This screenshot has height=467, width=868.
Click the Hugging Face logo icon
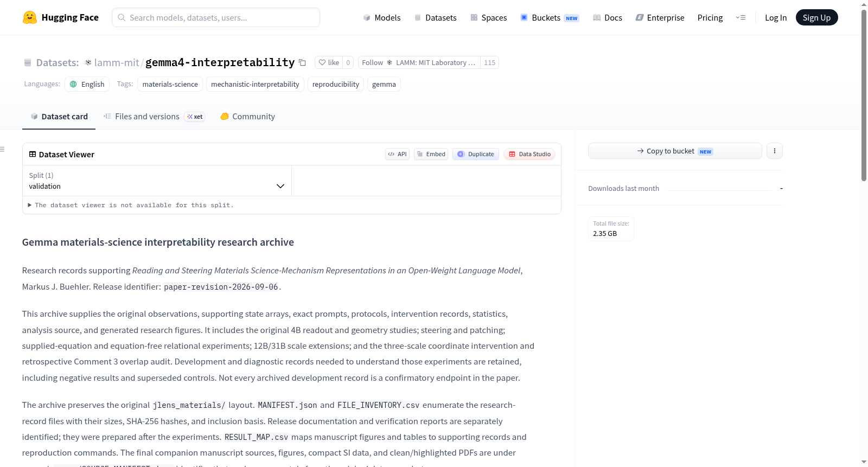[x=30, y=17]
